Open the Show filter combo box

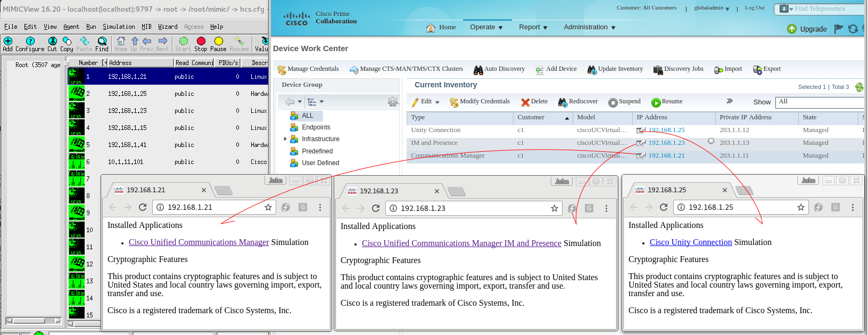820,102
